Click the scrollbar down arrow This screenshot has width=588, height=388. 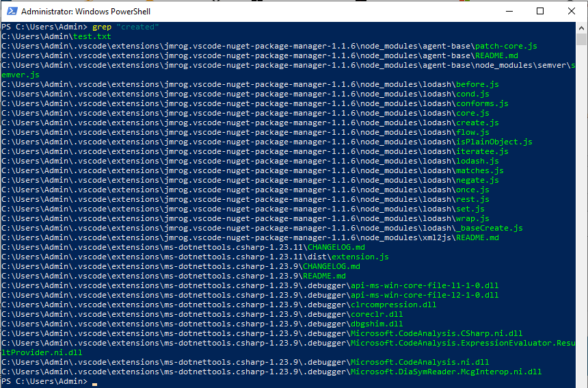click(x=582, y=383)
